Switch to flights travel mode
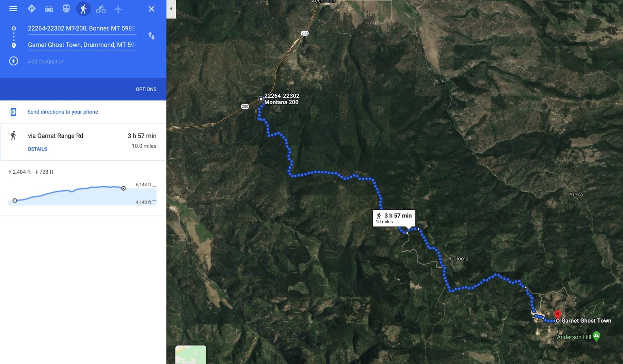Screen dimensions: 623x364 click(118, 9)
